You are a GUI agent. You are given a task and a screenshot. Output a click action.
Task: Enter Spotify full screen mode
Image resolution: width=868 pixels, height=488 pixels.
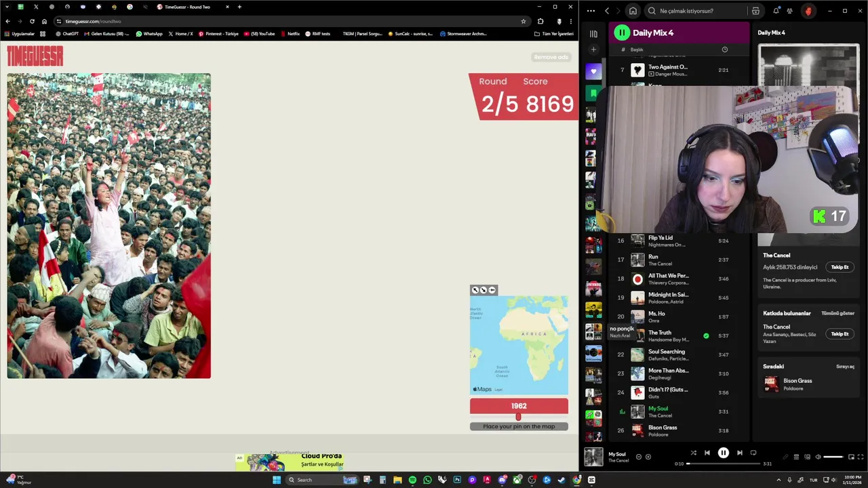pos(861,457)
